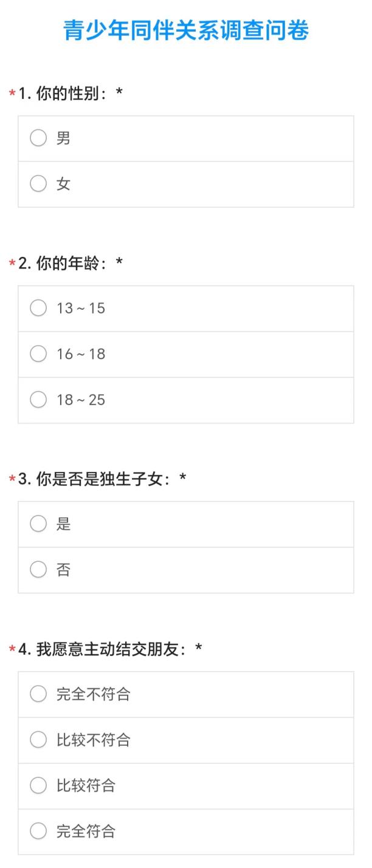372x868 pixels.
Task: Click the 男 option text label
Action: tap(63, 138)
